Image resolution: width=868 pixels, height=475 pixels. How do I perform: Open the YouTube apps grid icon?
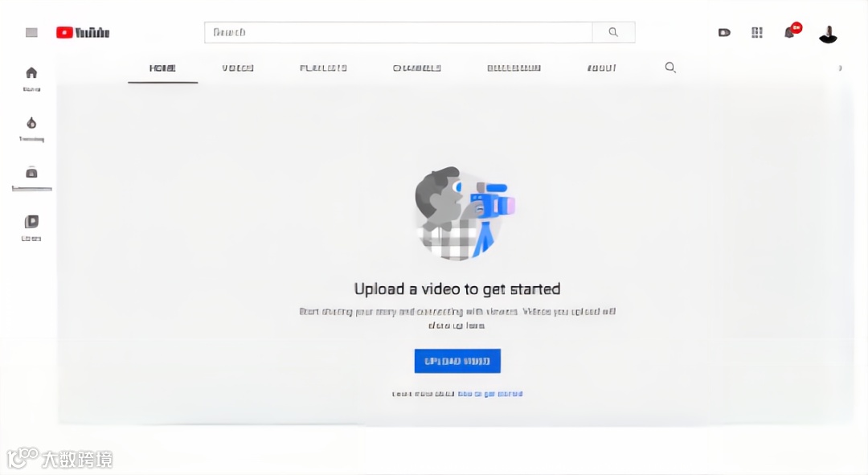tap(757, 33)
